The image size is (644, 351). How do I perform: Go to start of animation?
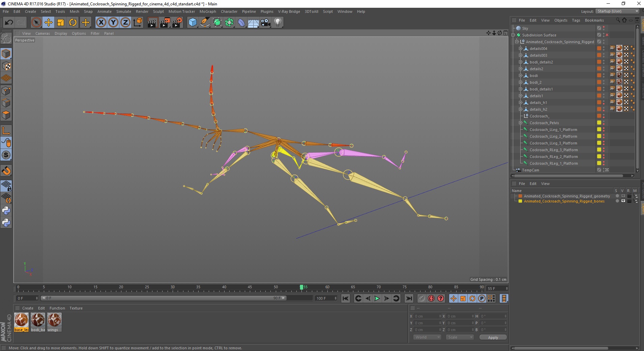(x=345, y=298)
